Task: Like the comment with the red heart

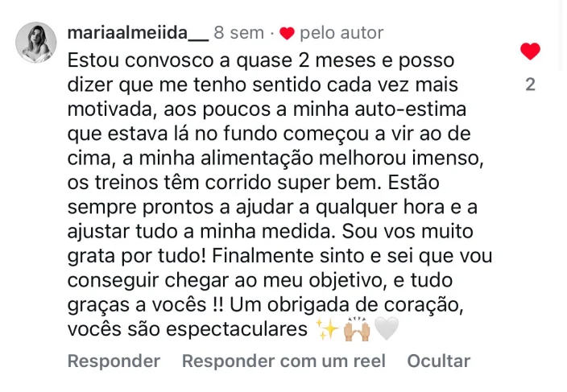Action: [x=530, y=52]
